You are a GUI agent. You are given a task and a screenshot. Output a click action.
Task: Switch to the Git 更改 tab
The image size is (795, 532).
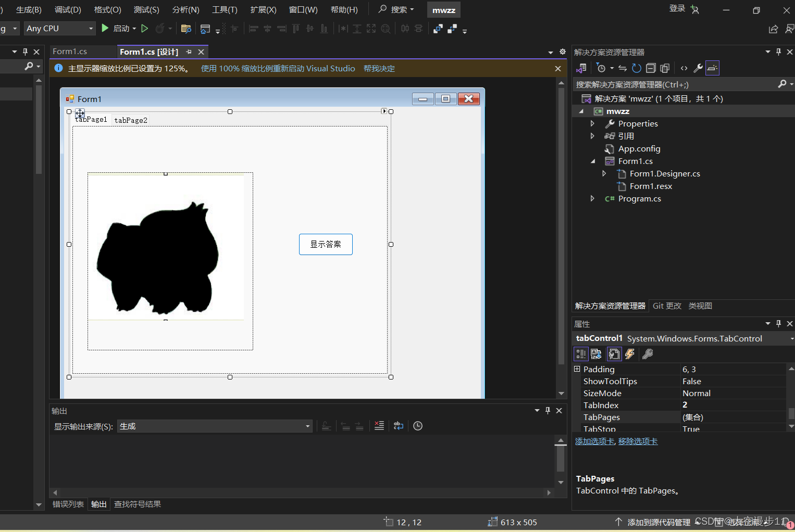pos(667,306)
